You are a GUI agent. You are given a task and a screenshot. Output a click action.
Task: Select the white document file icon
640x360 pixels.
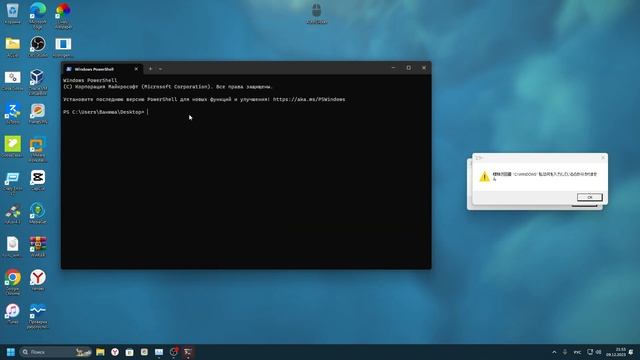(13, 247)
